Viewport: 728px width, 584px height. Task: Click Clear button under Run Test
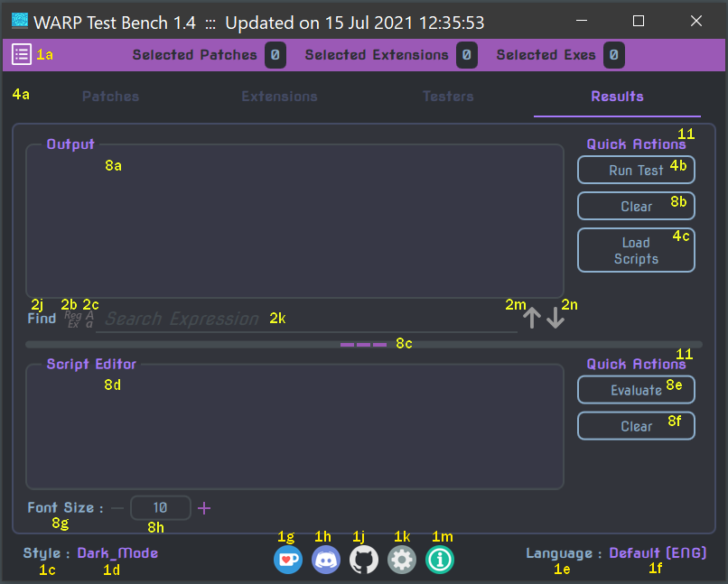pyautogui.click(x=636, y=206)
